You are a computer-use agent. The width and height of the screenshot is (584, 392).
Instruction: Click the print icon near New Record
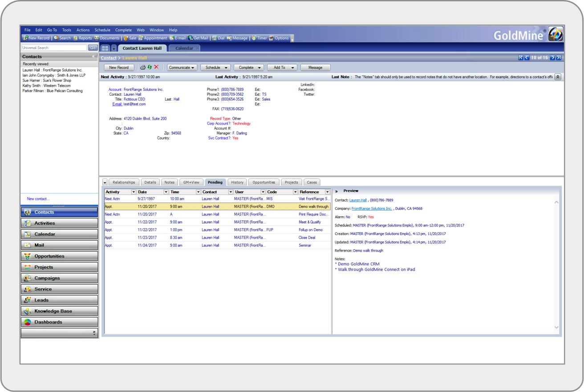click(143, 68)
